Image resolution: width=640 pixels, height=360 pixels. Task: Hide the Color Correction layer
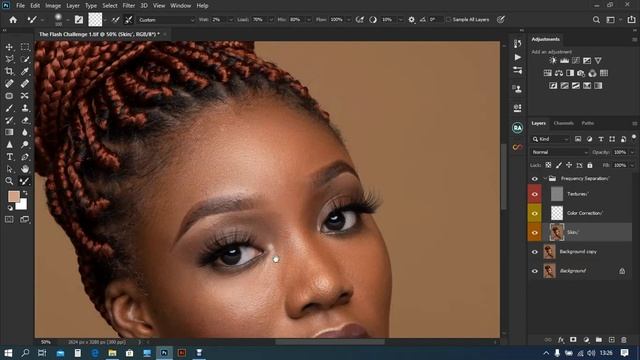[535, 213]
